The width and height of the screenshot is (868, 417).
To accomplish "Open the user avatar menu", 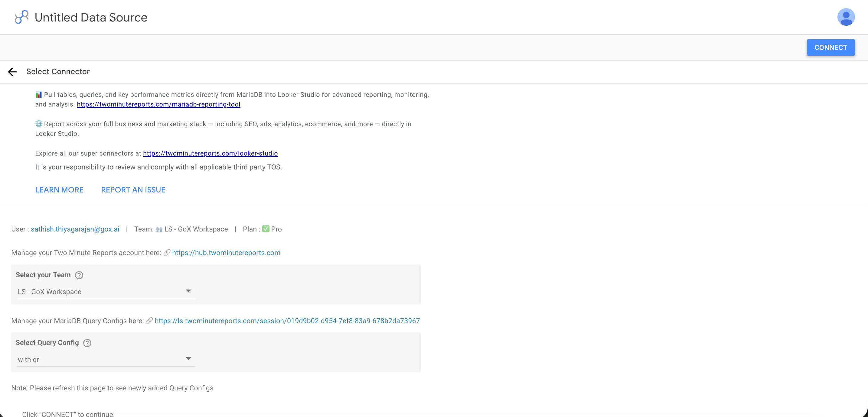I will [x=846, y=17].
